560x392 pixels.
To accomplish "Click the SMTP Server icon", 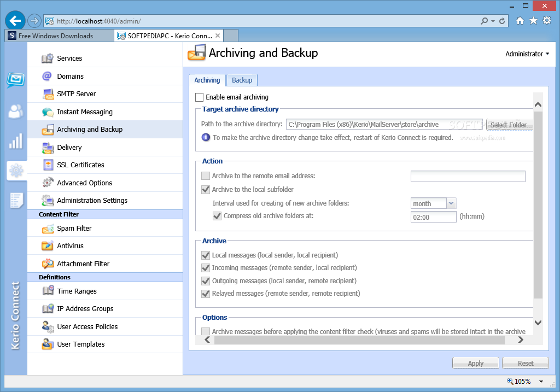I will click(x=48, y=94).
